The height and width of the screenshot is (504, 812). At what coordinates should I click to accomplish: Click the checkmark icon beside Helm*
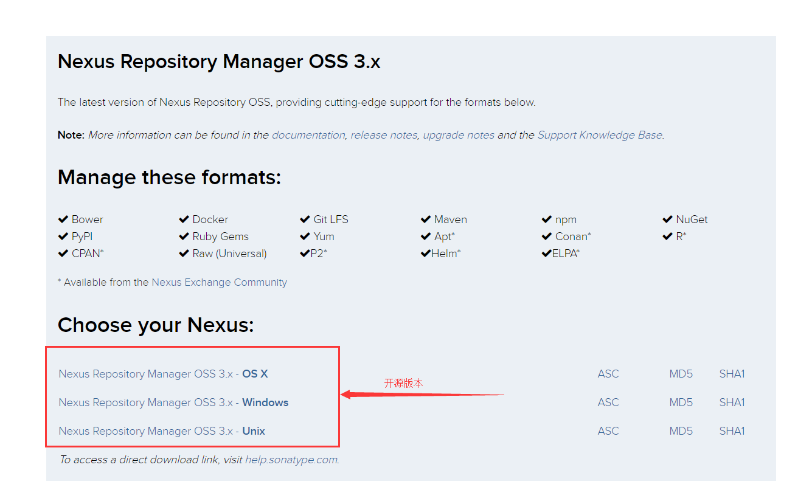(x=426, y=254)
